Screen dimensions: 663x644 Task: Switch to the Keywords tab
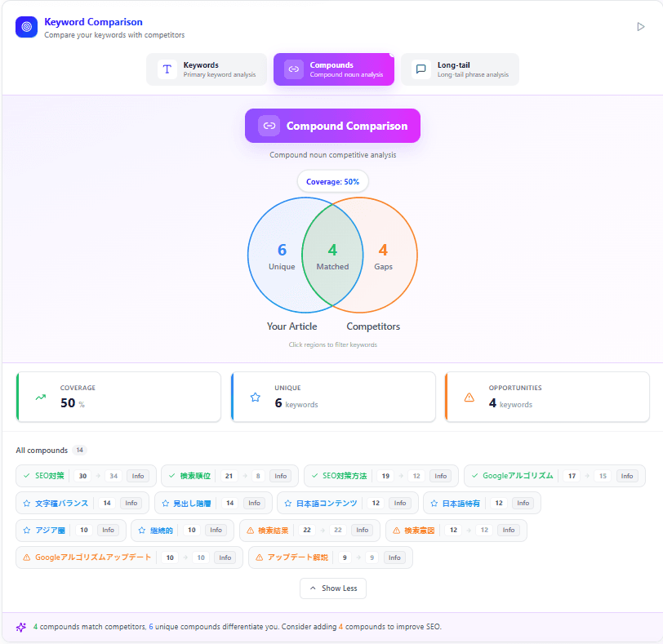pos(207,69)
